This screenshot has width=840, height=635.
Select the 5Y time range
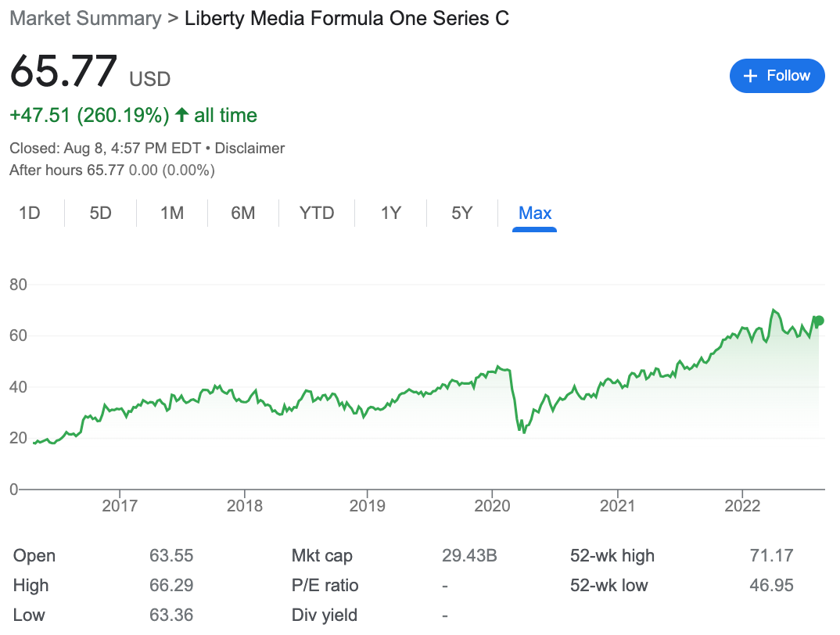(461, 213)
